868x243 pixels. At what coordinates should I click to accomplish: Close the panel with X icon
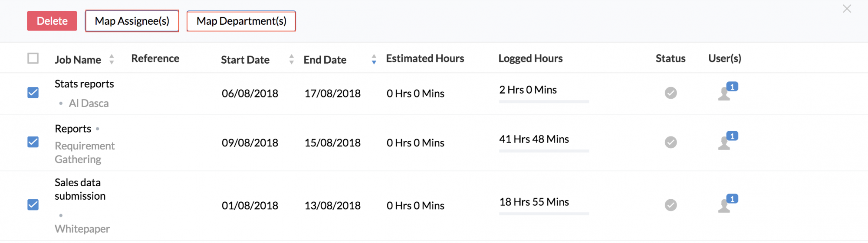coord(847,9)
